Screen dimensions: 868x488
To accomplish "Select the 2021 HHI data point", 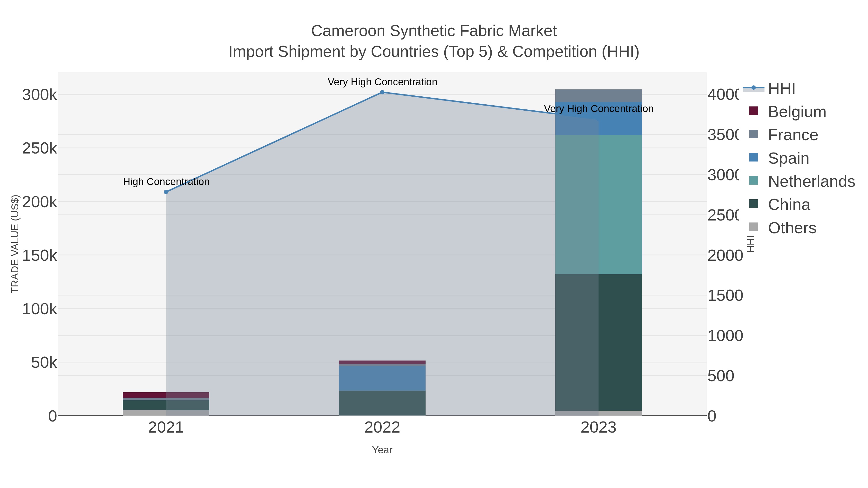I will pyautogui.click(x=166, y=192).
